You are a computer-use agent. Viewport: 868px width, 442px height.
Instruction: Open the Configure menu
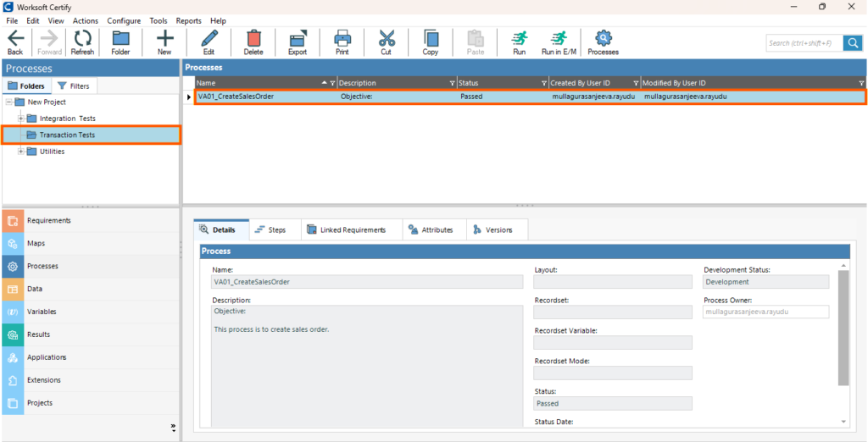click(x=124, y=20)
